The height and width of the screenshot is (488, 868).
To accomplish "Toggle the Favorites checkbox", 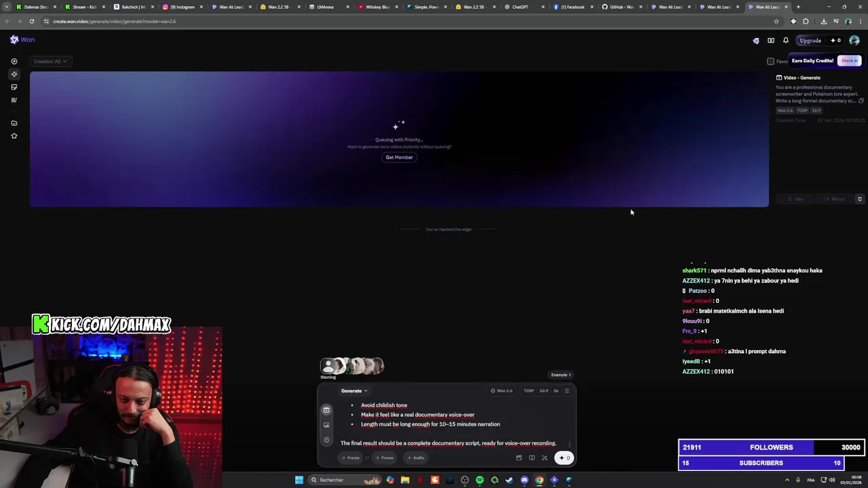I will coord(770,62).
